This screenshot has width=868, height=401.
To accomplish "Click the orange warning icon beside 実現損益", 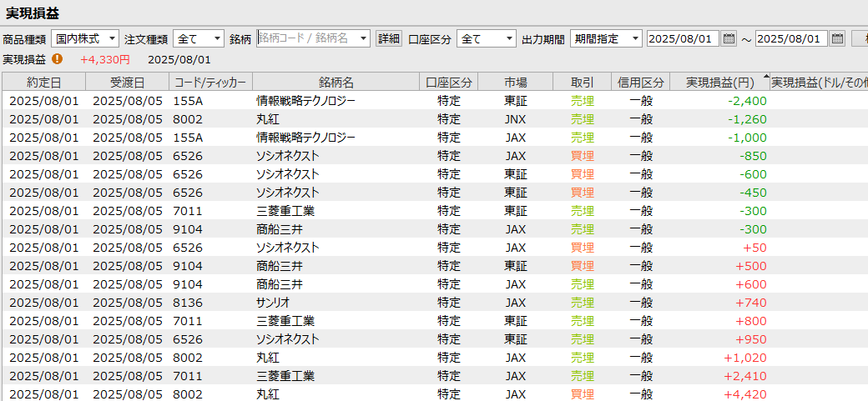I will pos(58,58).
